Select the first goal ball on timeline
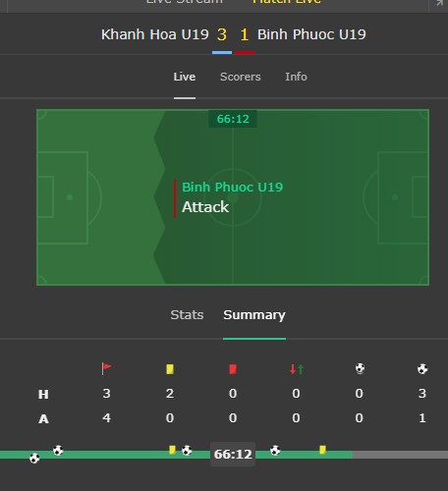The height and width of the screenshot is (491, 448). (x=34, y=458)
